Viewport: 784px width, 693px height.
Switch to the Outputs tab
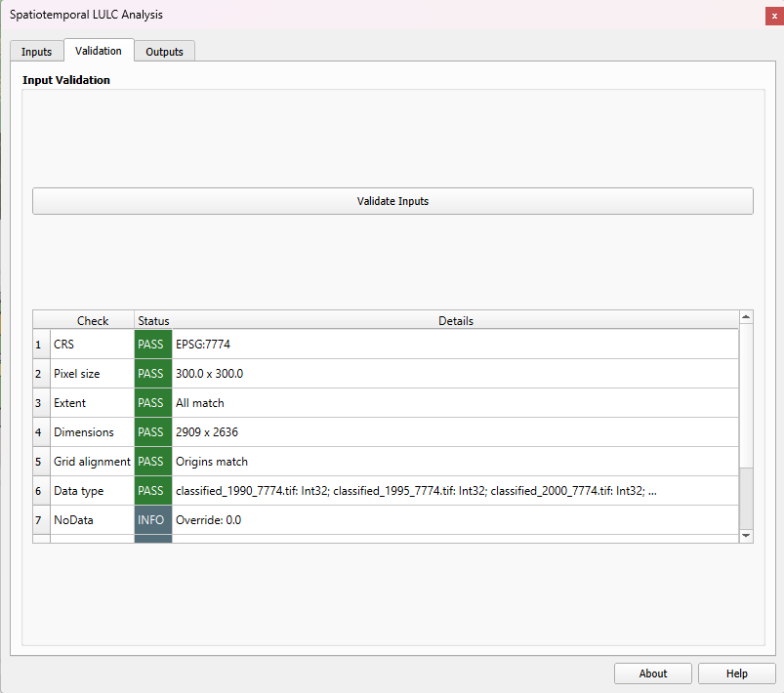tap(164, 51)
